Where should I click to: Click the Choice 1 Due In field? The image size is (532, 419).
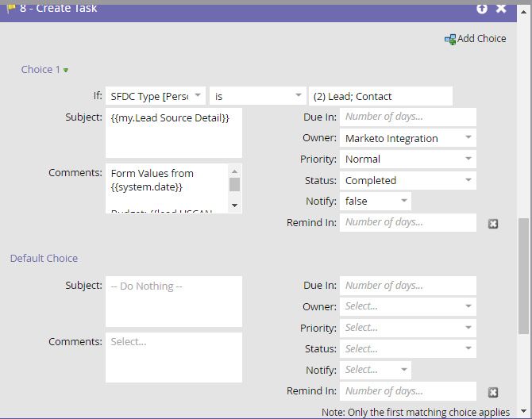407,117
